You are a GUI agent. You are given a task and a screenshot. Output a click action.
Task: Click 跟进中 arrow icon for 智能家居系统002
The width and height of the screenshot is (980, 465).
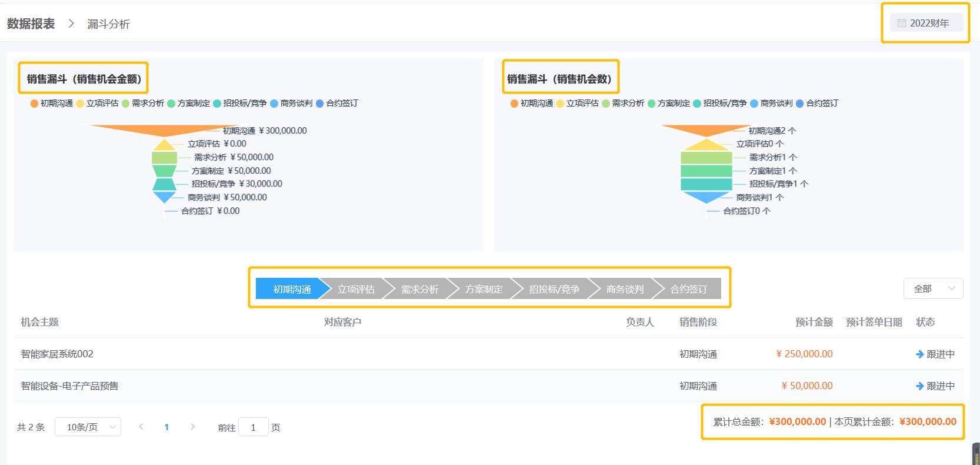click(x=920, y=354)
